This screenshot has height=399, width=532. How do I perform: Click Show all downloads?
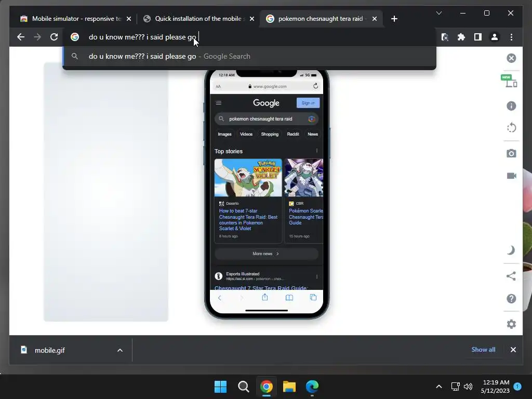(x=483, y=350)
